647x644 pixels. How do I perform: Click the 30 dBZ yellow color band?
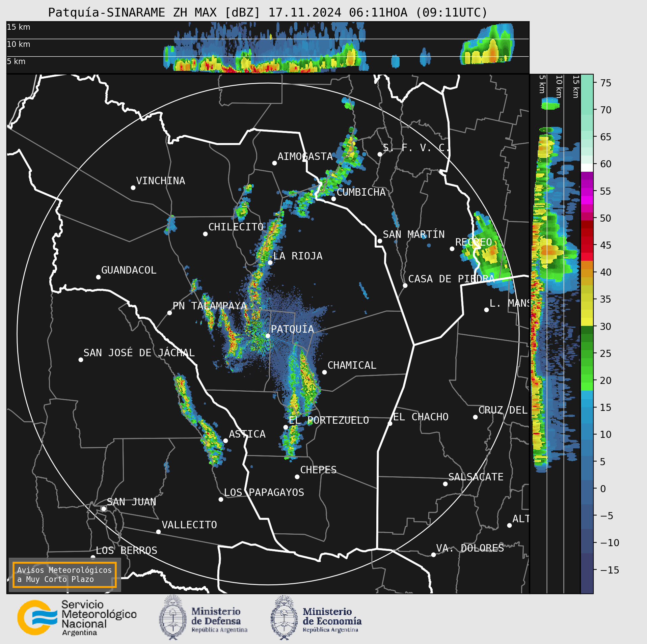pyautogui.click(x=587, y=322)
